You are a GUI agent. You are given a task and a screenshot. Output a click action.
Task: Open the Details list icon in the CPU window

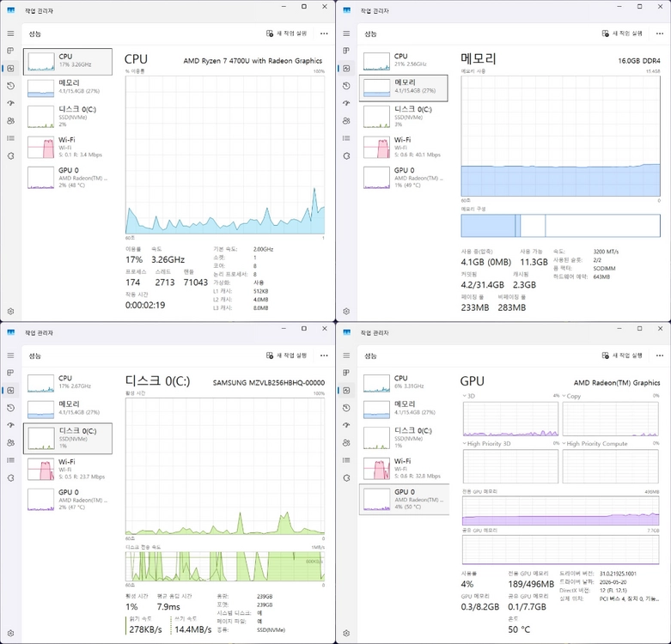point(10,138)
